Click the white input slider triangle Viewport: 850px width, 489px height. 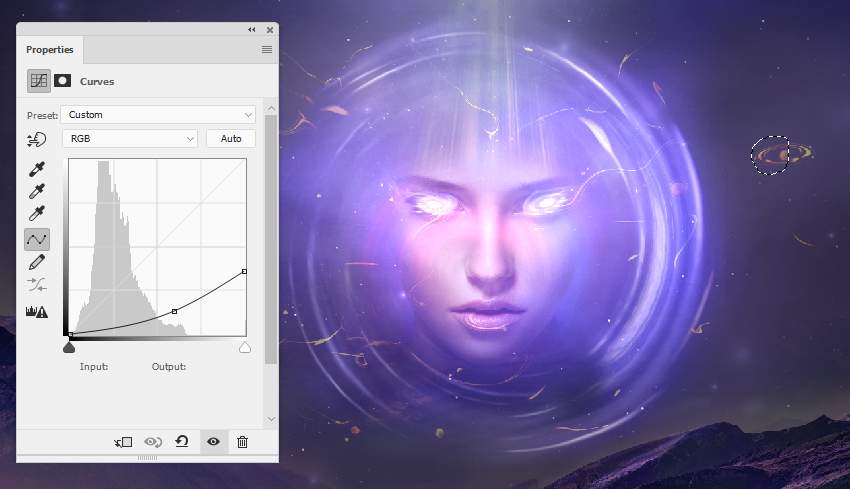(x=245, y=348)
